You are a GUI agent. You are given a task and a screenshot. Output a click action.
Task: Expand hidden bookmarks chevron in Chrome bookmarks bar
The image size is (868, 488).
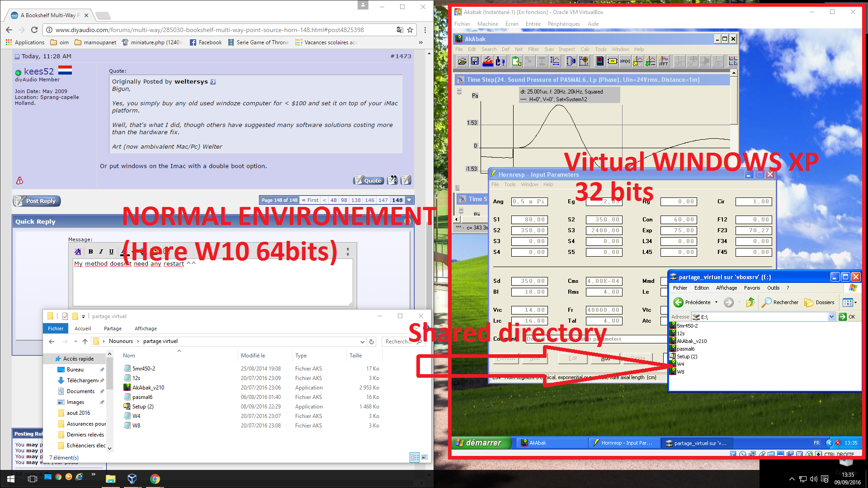421,42
